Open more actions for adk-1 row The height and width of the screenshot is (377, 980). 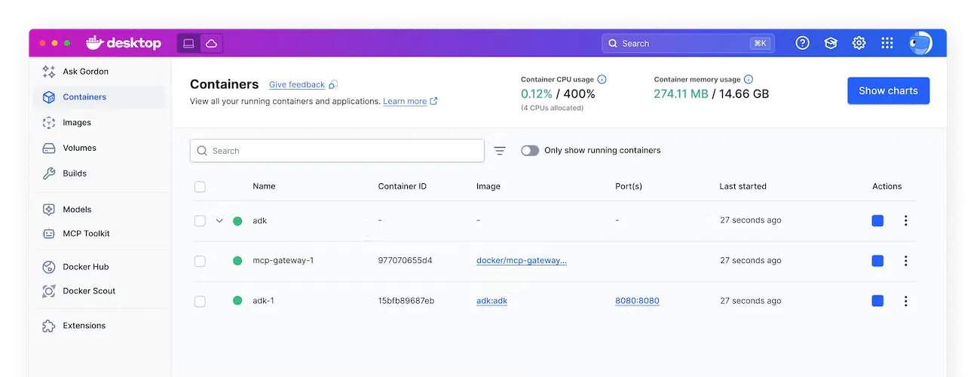[x=905, y=301]
